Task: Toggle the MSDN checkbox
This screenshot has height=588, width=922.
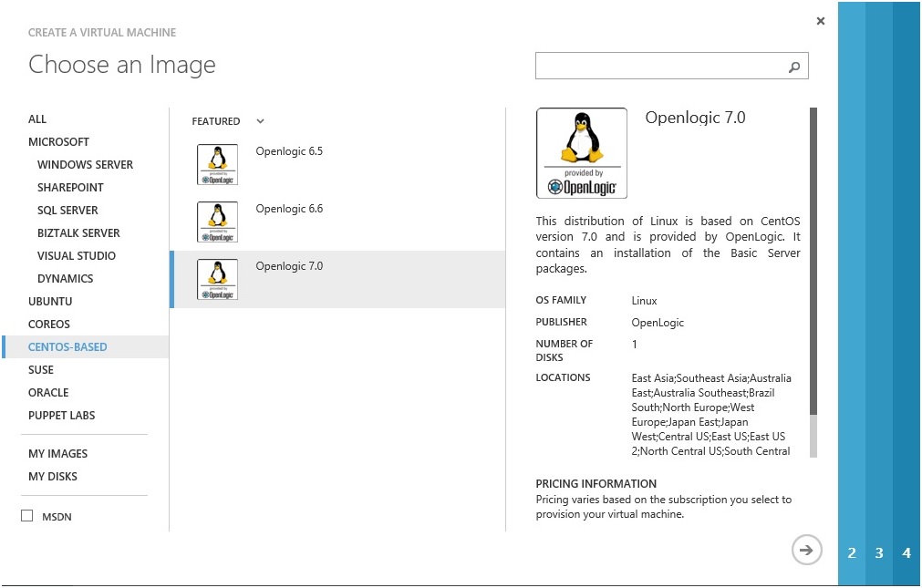Action: 27,516
